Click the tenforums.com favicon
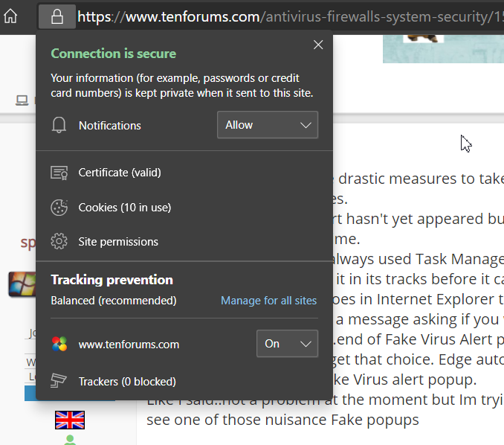The width and height of the screenshot is (504, 445). tap(59, 344)
